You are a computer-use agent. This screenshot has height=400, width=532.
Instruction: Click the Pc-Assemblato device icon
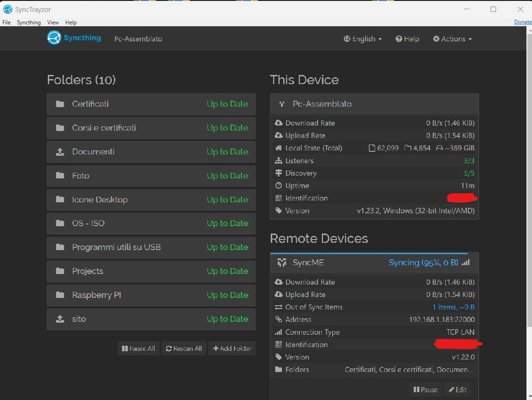pos(281,104)
